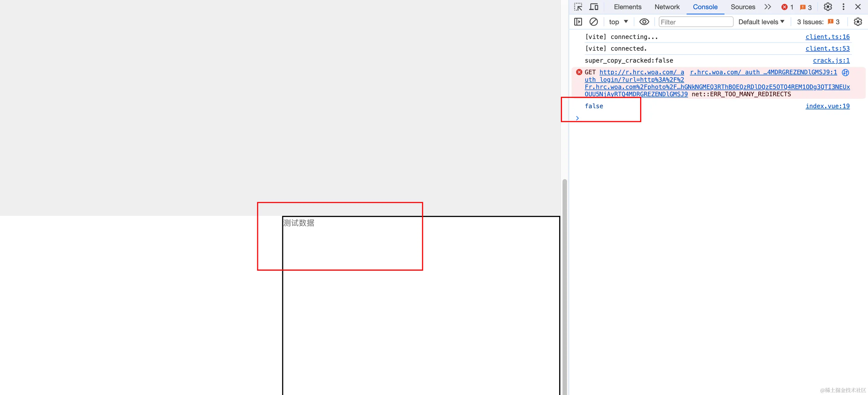Click the live expression eye icon
The height and width of the screenshot is (395, 868).
click(644, 22)
